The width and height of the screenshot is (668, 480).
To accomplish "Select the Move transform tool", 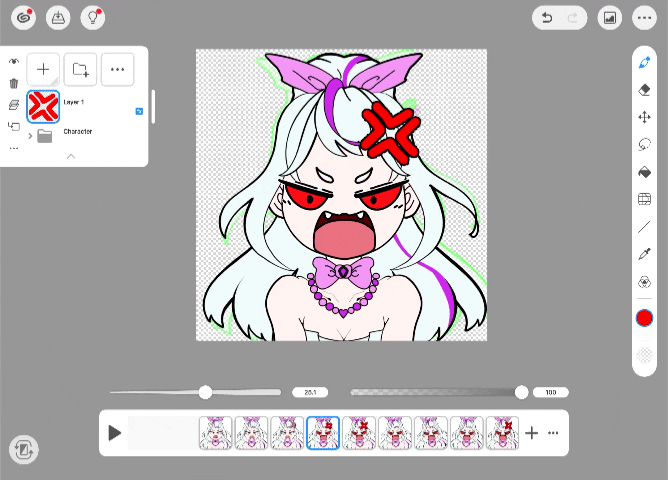I will [x=645, y=117].
